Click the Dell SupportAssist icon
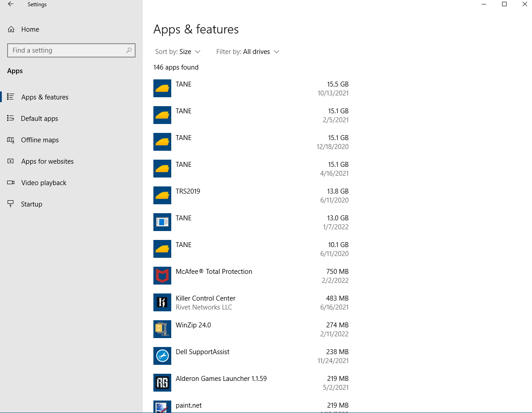Screen dimensions: 532x413 (162, 356)
